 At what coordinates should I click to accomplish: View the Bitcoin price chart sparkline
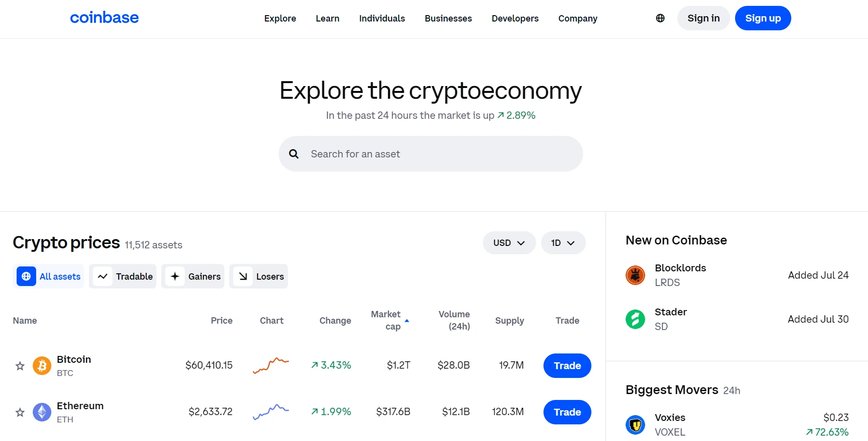[271, 365]
